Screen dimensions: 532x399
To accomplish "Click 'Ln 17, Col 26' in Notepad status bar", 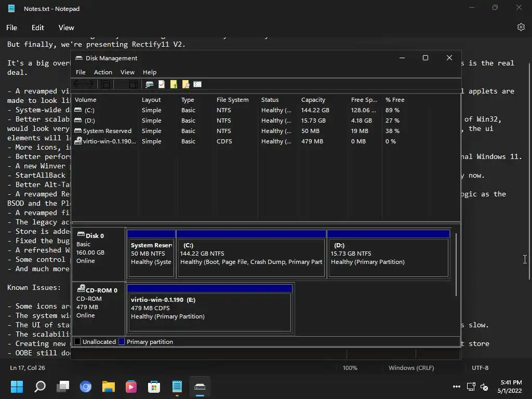I will [28, 368].
